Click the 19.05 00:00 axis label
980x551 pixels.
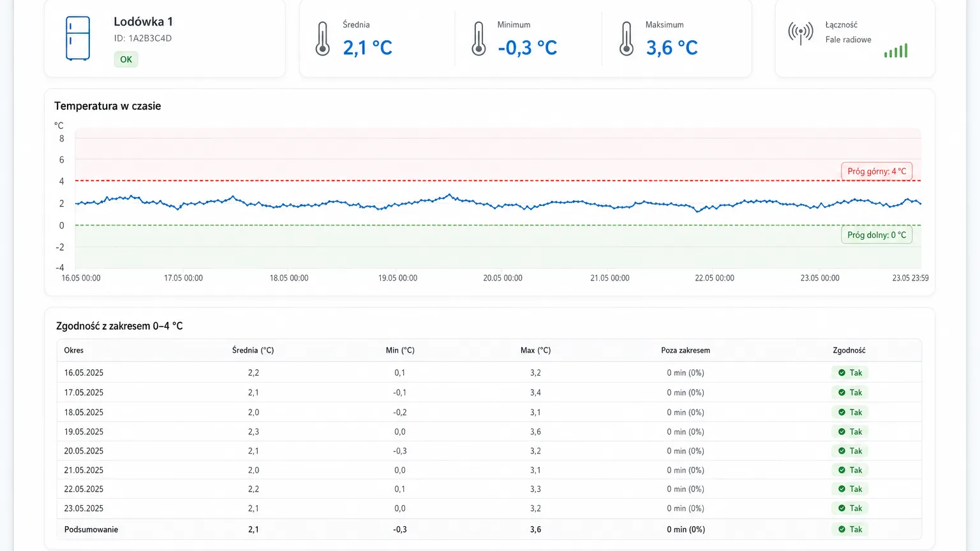(397, 278)
